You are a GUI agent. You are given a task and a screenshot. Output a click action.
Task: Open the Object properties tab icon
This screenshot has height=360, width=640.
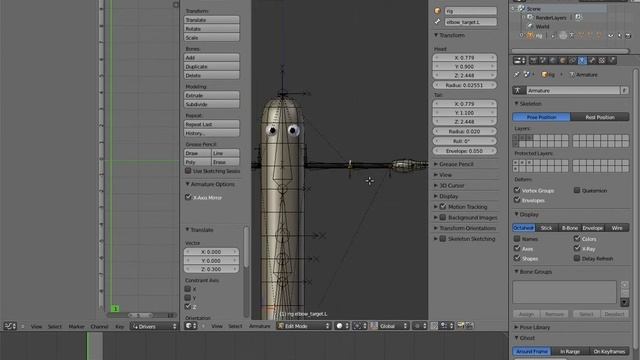coord(563,61)
